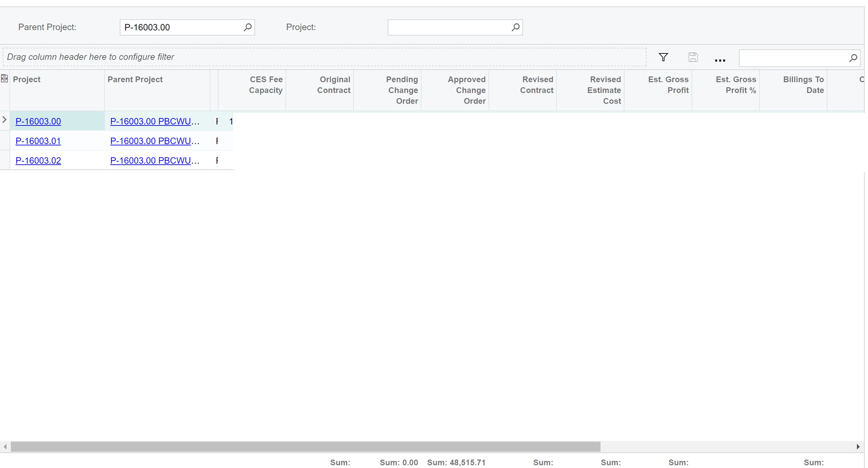Click the Project field lookup magnifier icon
Image resolution: width=868 pixels, height=468 pixels.
[515, 27]
